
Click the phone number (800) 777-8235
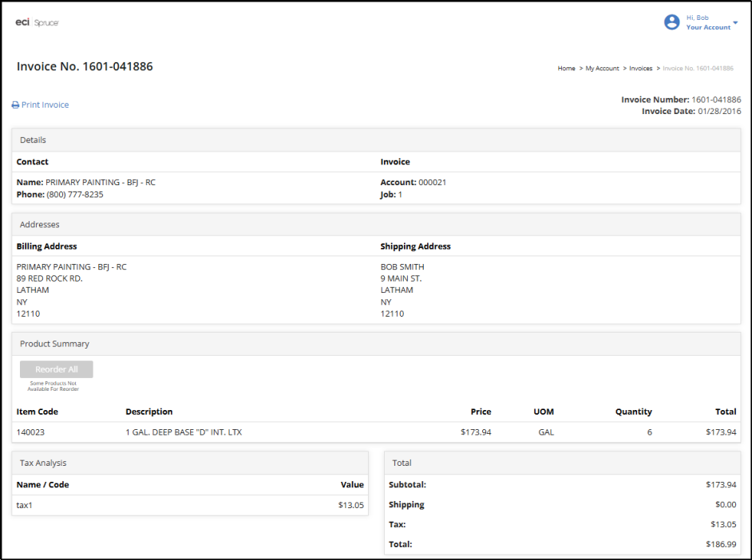coord(75,195)
